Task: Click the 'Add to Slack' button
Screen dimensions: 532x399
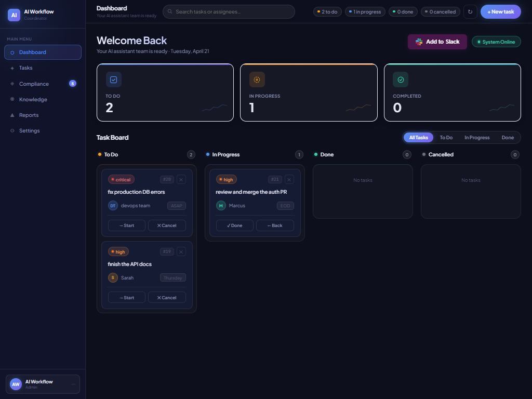Action: tap(437, 42)
